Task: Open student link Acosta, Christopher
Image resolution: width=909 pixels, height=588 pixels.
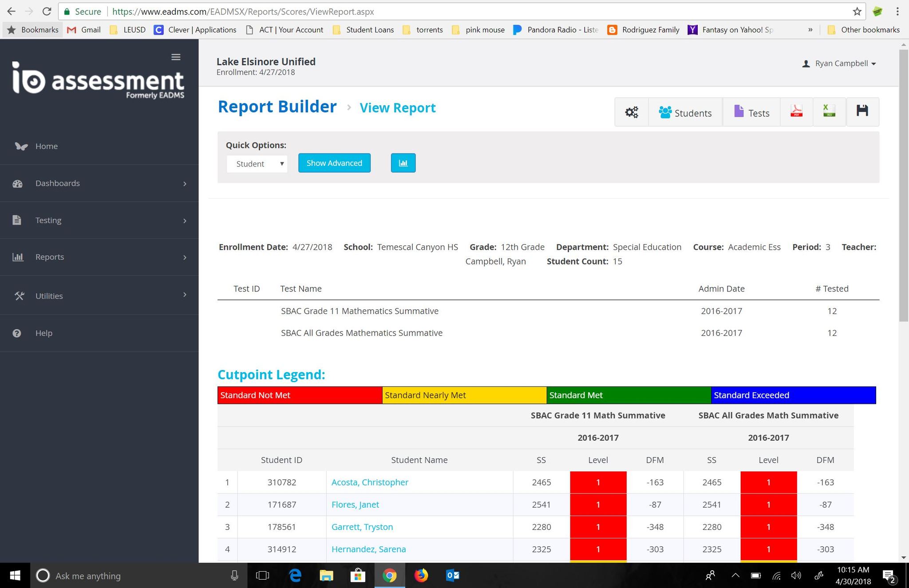Action: [370, 482]
